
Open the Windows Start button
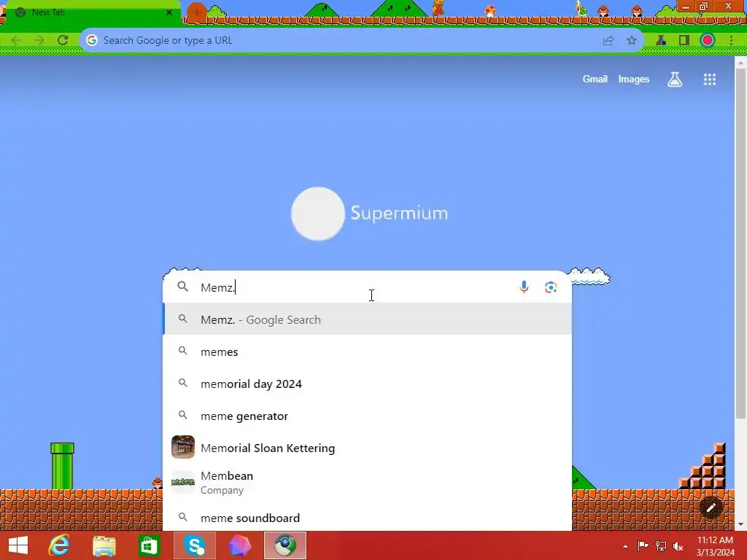click(x=18, y=545)
